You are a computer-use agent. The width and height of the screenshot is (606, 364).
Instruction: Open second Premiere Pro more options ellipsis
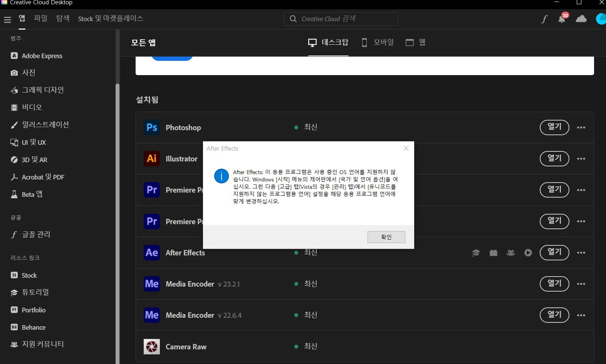point(581,221)
